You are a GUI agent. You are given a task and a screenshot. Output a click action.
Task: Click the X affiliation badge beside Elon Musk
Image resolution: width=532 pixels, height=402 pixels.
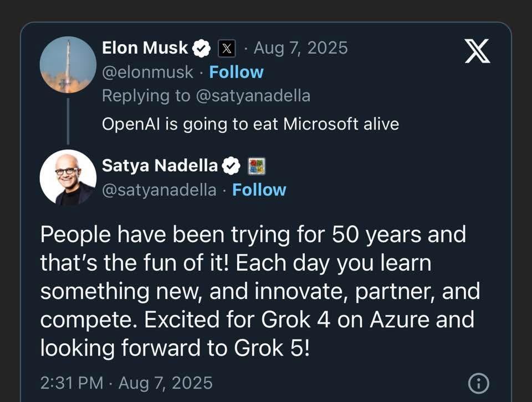click(227, 49)
